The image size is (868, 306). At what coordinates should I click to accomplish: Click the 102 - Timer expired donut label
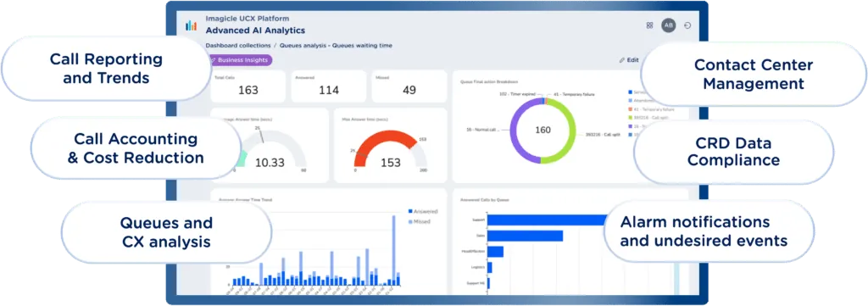point(517,95)
